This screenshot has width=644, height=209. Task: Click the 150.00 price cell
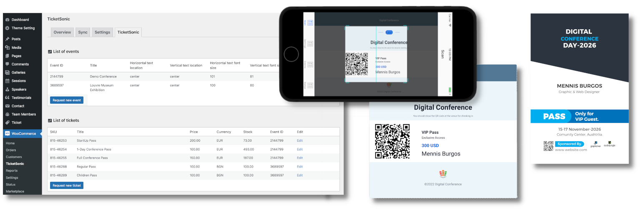(195, 158)
